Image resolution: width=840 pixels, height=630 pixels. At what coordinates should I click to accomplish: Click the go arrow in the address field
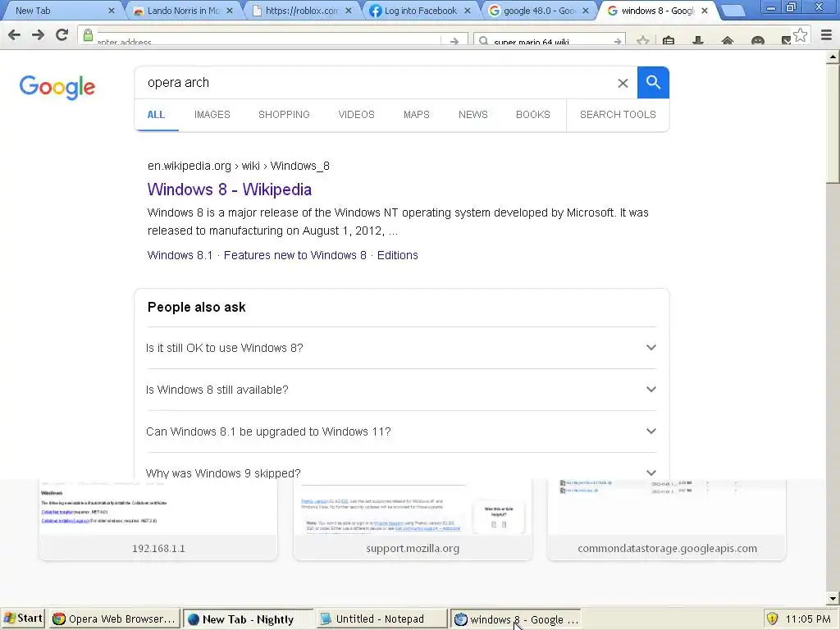454,41
